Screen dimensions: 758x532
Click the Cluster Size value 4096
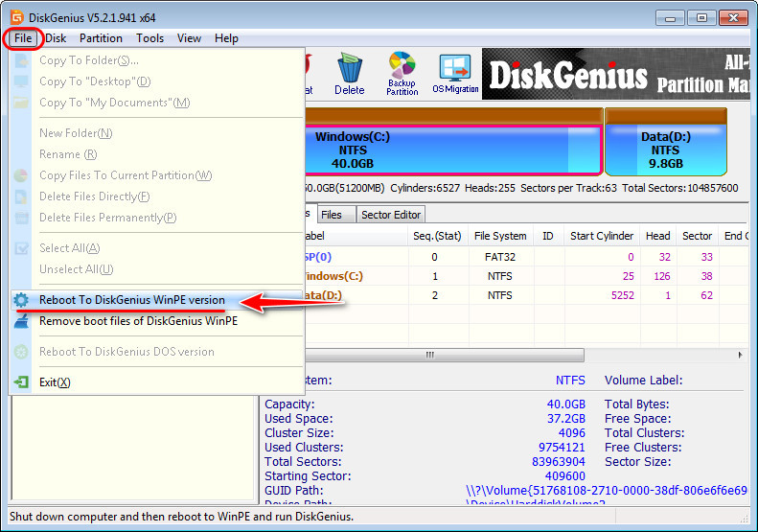(x=572, y=433)
